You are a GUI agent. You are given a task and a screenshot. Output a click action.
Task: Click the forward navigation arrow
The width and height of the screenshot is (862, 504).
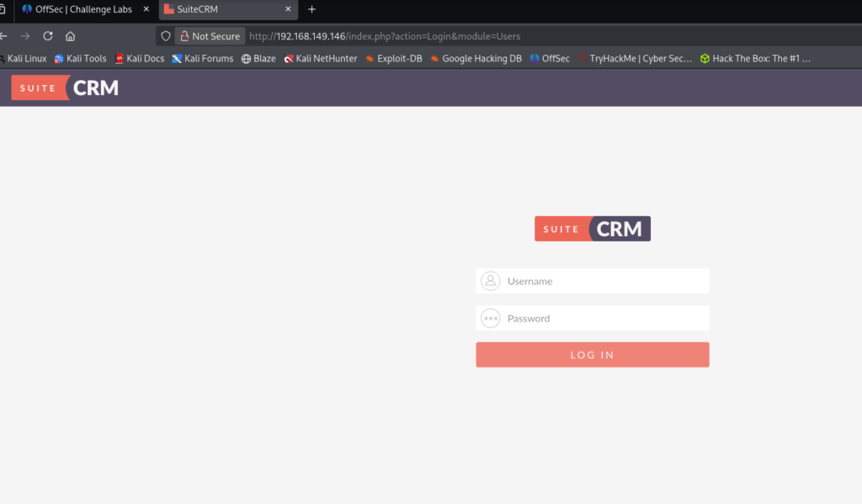coord(25,36)
